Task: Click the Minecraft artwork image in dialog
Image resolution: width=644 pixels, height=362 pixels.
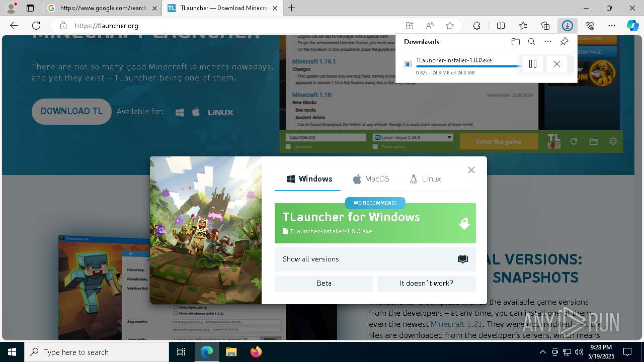Action: click(206, 230)
